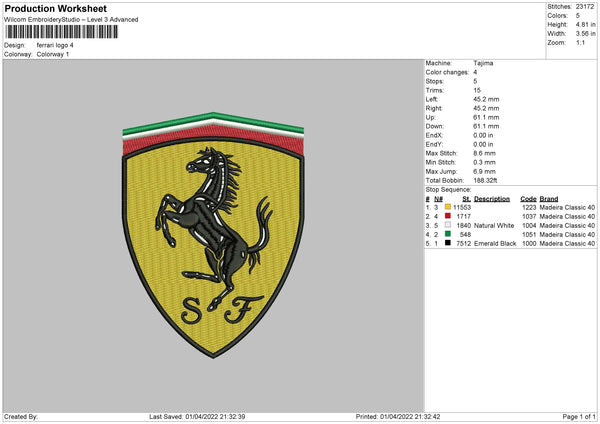Viewport: 600px width, 424px height.
Task: Click the machine name 'Tajima'
Action: 483,63
